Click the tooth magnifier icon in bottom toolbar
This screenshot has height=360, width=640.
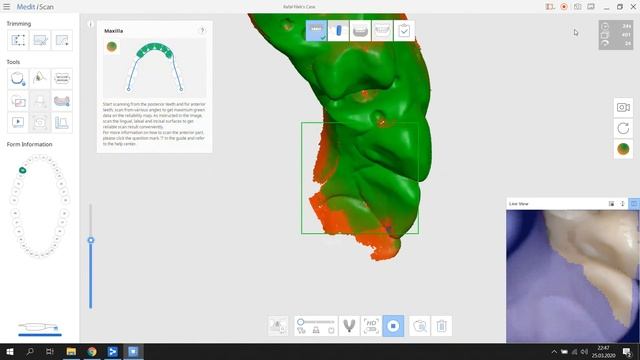(420, 326)
